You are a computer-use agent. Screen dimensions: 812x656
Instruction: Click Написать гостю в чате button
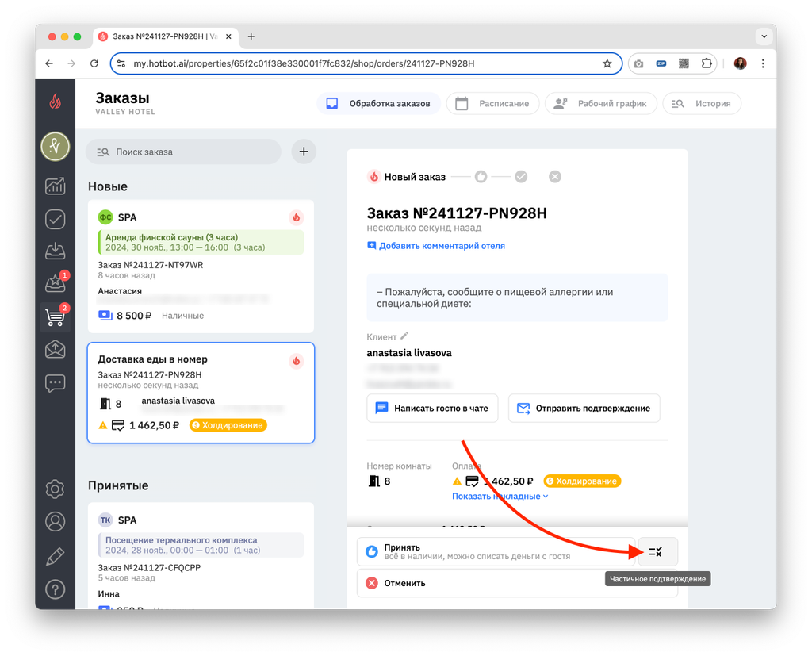point(432,408)
